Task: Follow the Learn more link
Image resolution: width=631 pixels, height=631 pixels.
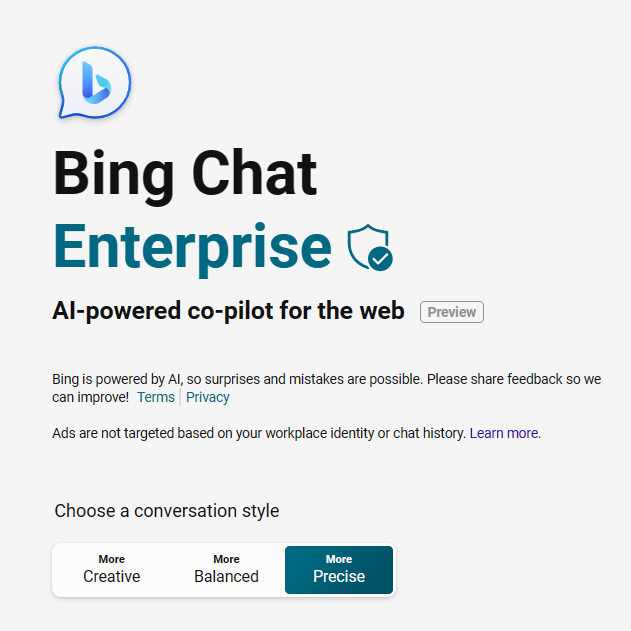Action: (x=504, y=433)
